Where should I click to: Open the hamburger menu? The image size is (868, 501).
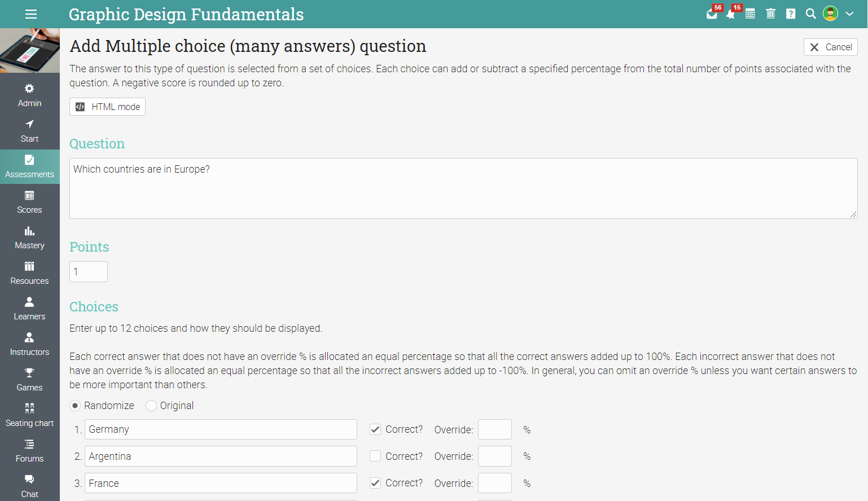(x=31, y=14)
